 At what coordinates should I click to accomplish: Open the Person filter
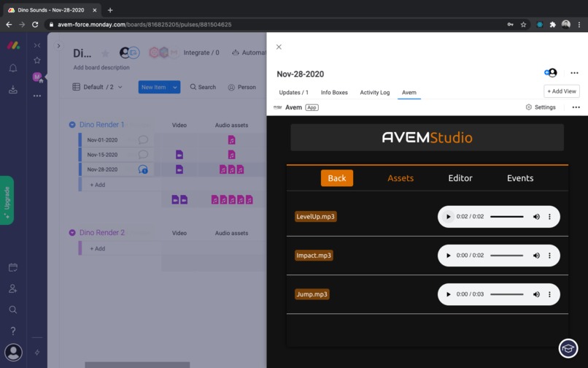click(x=242, y=87)
